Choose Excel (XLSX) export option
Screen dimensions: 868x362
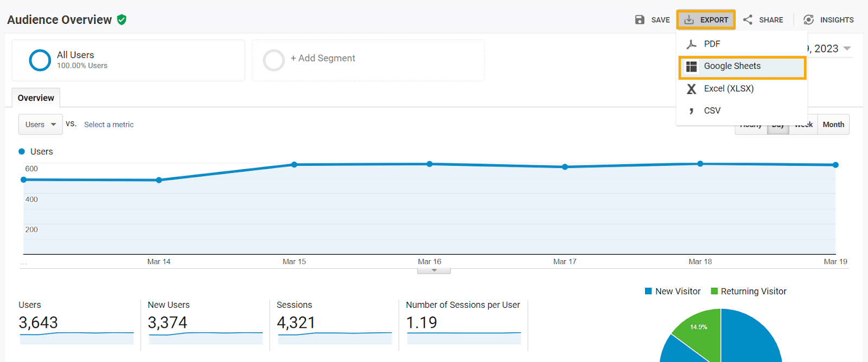(x=742, y=89)
